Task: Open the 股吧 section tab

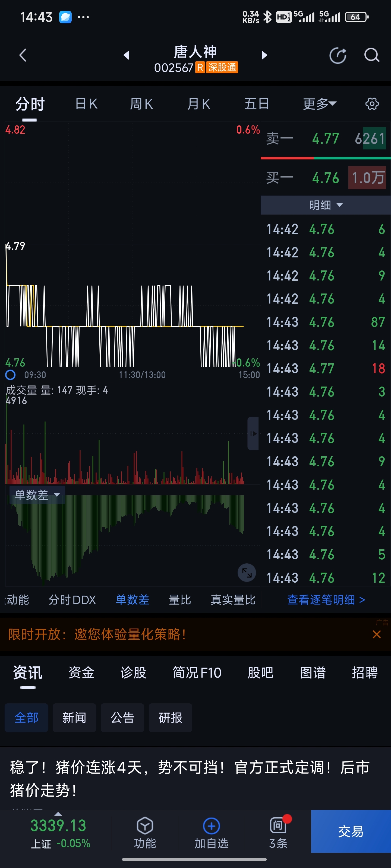Action: (x=260, y=673)
